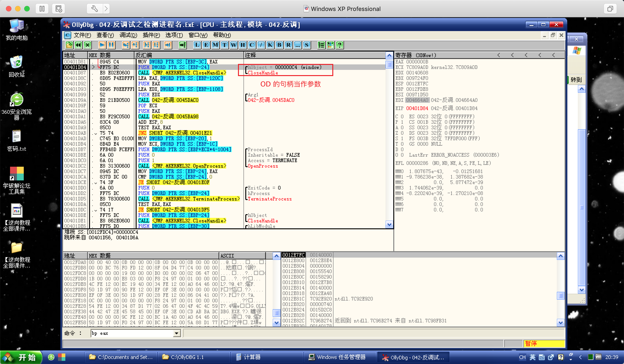Switch to Windows 任务管理器 taskbar button
624x364 pixels.
[x=337, y=357]
